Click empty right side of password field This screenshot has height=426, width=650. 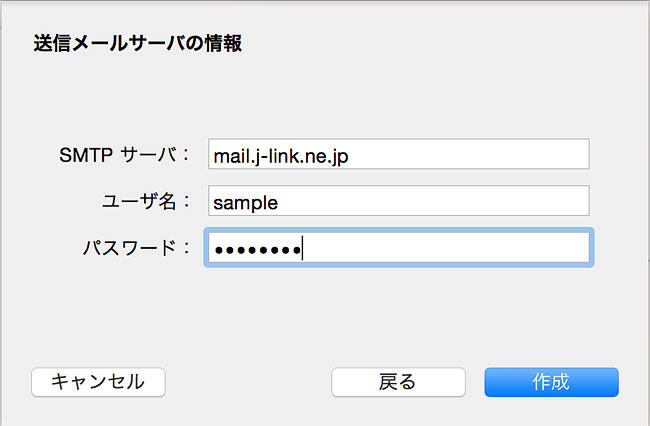(446, 247)
